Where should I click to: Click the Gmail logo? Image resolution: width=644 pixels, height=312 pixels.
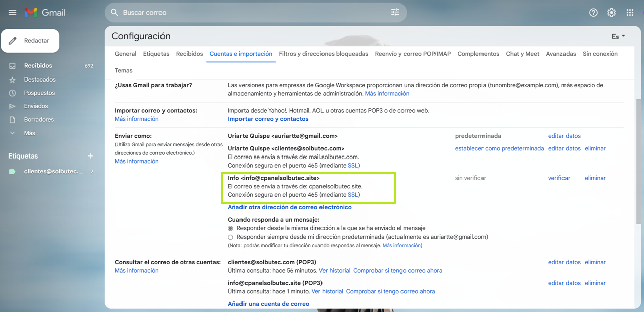click(x=45, y=12)
